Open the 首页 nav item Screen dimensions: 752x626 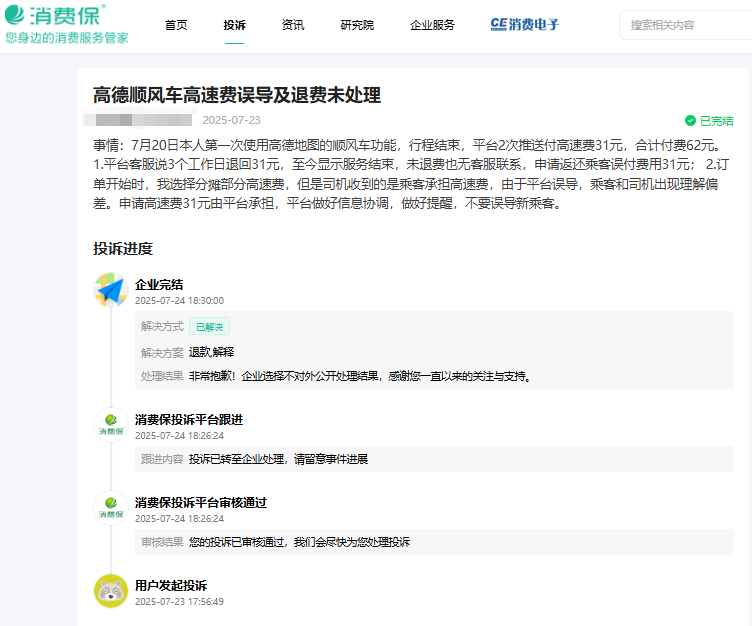(176, 25)
